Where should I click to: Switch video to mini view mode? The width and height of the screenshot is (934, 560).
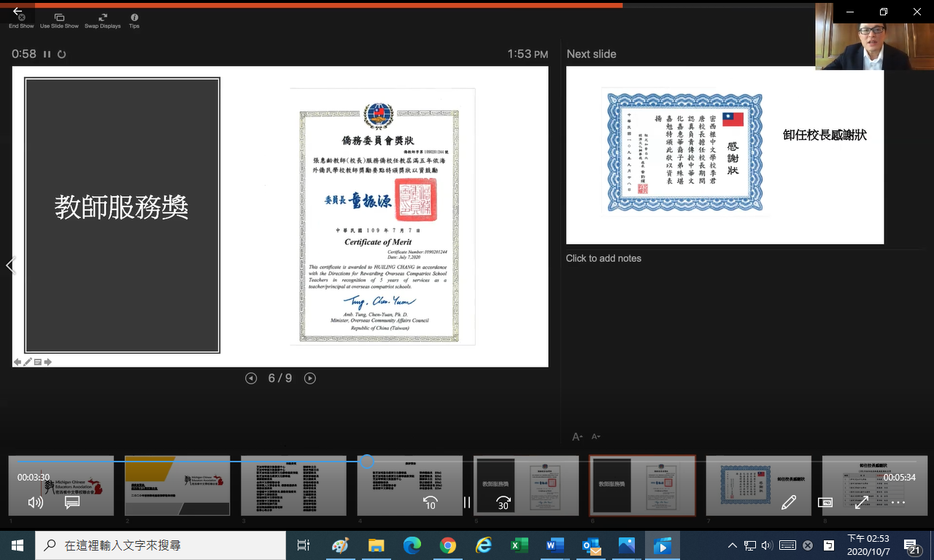[x=825, y=502]
